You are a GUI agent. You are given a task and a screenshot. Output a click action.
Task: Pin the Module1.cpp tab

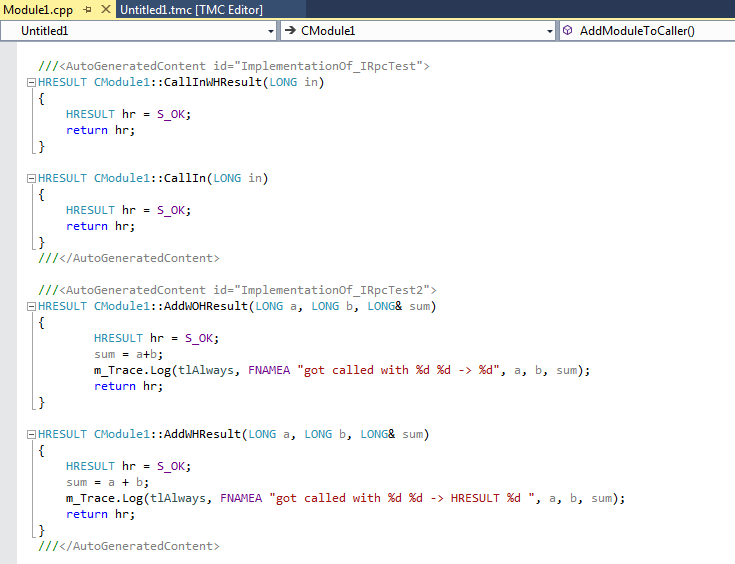click(87, 9)
